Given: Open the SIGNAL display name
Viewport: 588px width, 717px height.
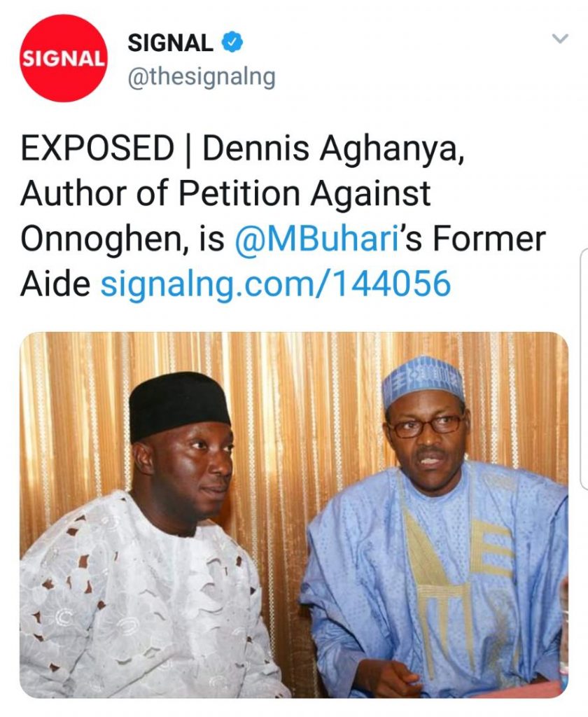Looking at the screenshot, I should coord(170,43).
